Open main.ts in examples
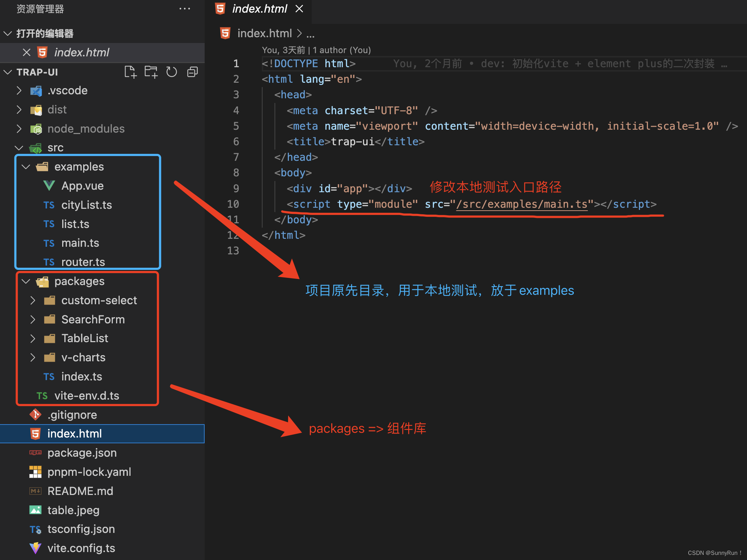Viewport: 747px width, 560px height. [80, 243]
